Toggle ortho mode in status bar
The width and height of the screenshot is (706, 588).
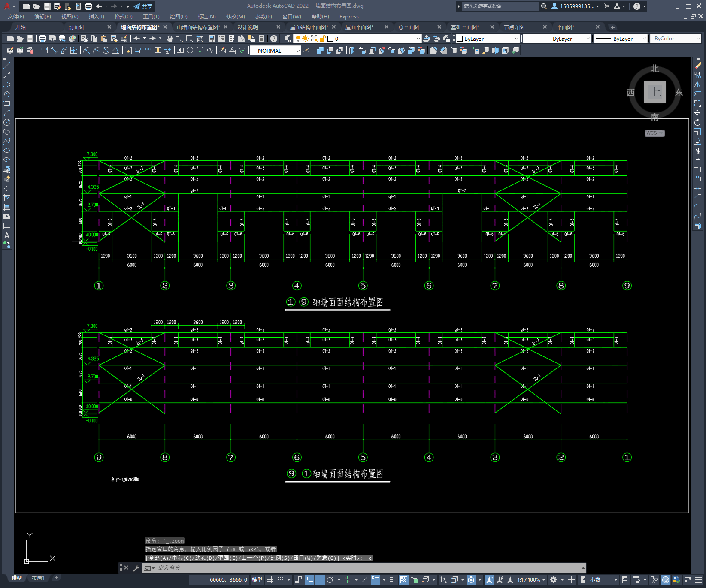pyautogui.click(x=320, y=580)
